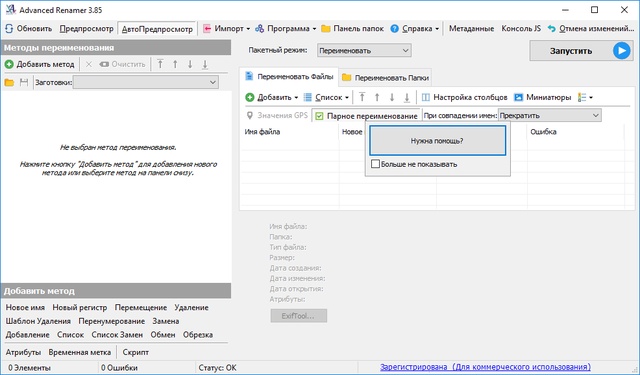The height and width of the screenshot is (375, 640).
Task: Toggle АвтоПредпросмотр mode
Action: pyautogui.click(x=157, y=29)
